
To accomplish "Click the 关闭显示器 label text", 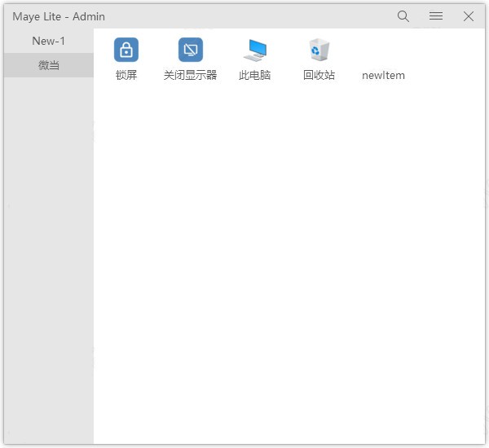I will coord(190,75).
